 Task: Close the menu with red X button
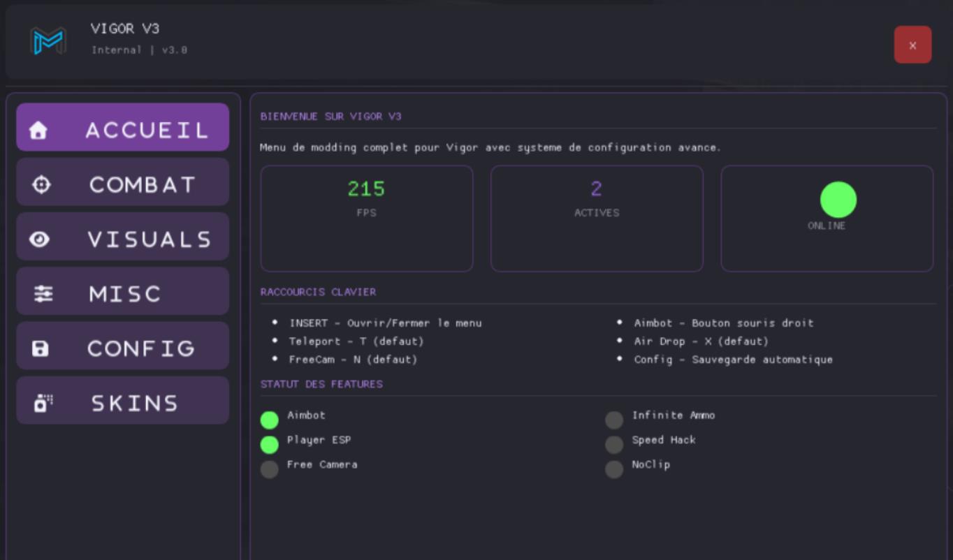coord(912,45)
